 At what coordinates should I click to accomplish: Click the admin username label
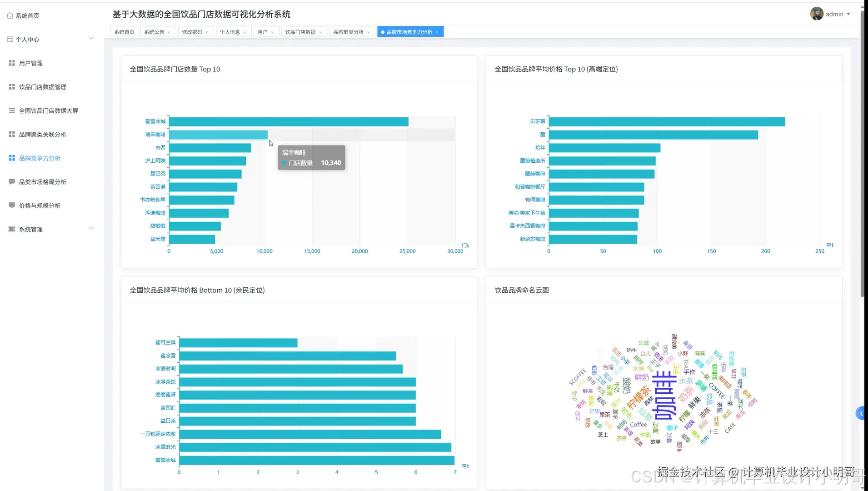(834, 14)
